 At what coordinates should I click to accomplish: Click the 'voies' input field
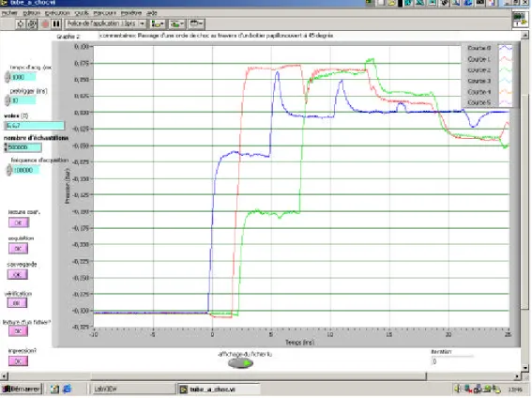pos(35,126)
